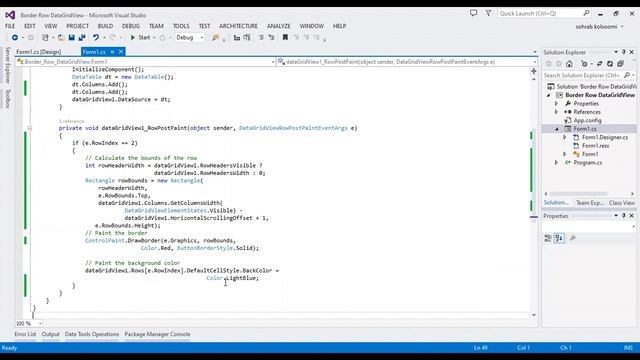Open Data Tools Operations
This screenshot has height=360, width=640.
(x=92, y=334)
